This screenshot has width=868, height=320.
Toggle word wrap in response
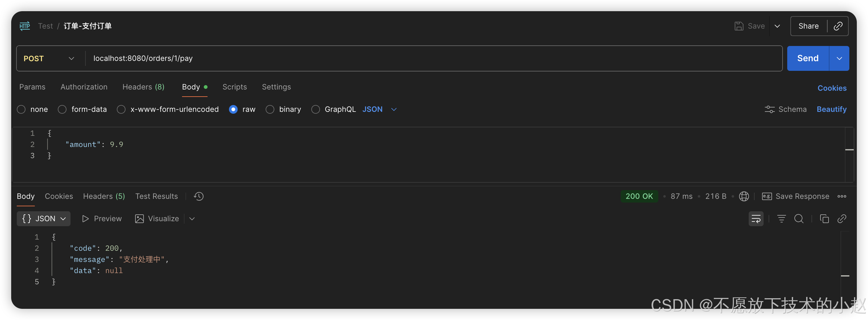click(x=756, y=219)
